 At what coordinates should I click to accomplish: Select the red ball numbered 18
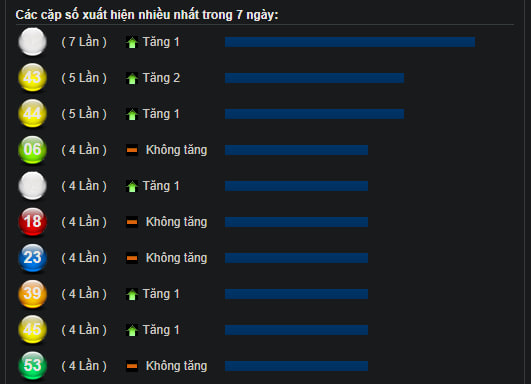(33, 222)
